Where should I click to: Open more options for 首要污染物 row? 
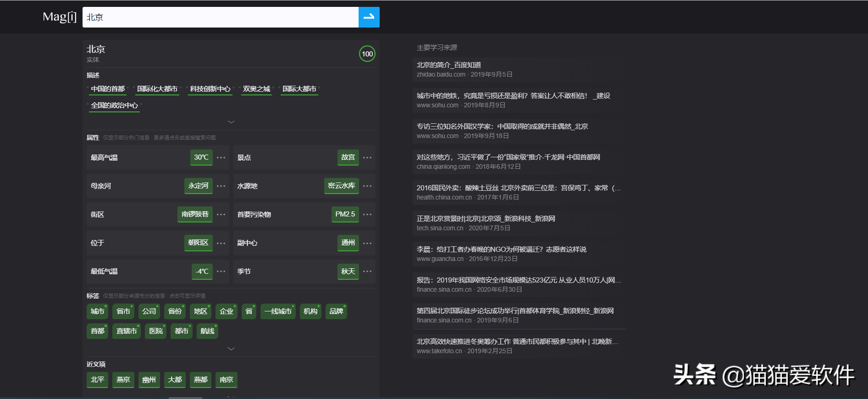click(367, 215)
